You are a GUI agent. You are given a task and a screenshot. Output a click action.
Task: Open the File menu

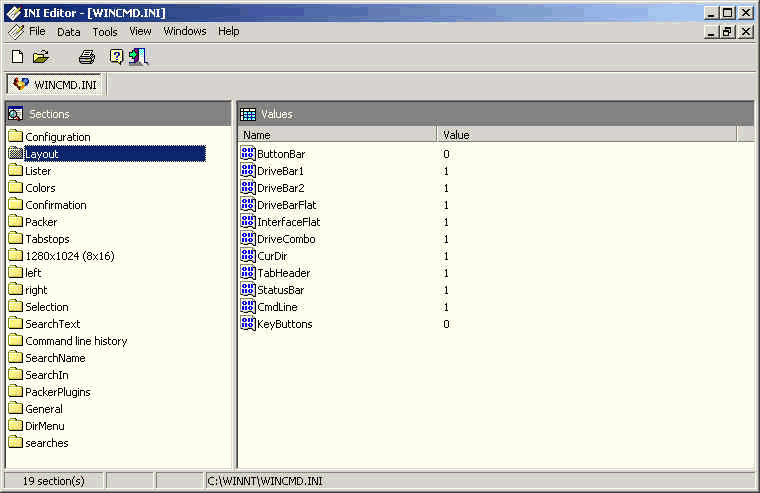37,32
